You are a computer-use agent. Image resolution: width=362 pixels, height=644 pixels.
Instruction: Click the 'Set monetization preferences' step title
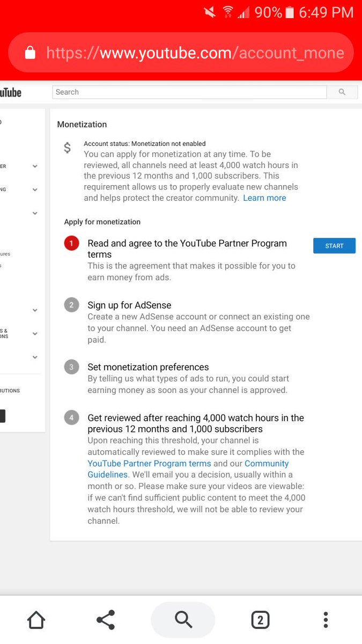(149, 367)
